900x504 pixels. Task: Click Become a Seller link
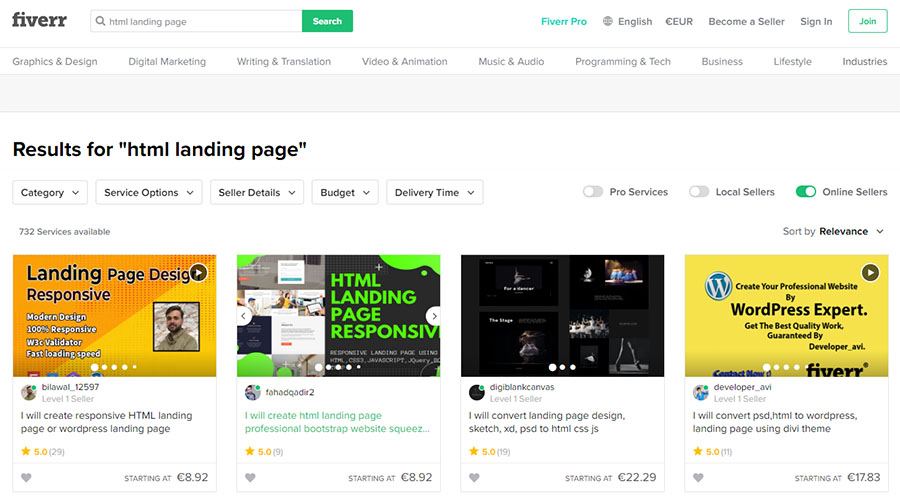746,21
